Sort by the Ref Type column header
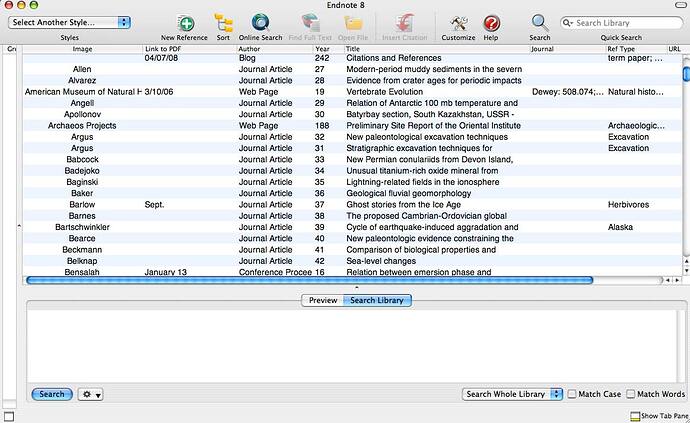The height and width of the screenshot is (423, 690). pyautogui.click(x=636, y=49)
